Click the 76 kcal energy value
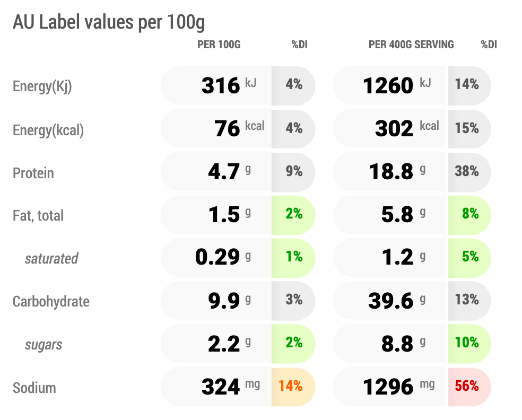Screen dimensions: 522x420 point(228,128)
